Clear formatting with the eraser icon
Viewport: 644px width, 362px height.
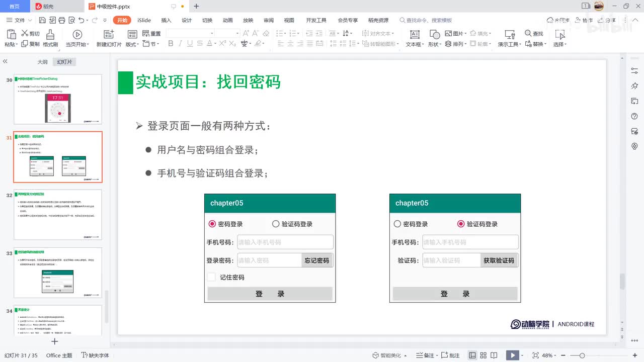266,33
